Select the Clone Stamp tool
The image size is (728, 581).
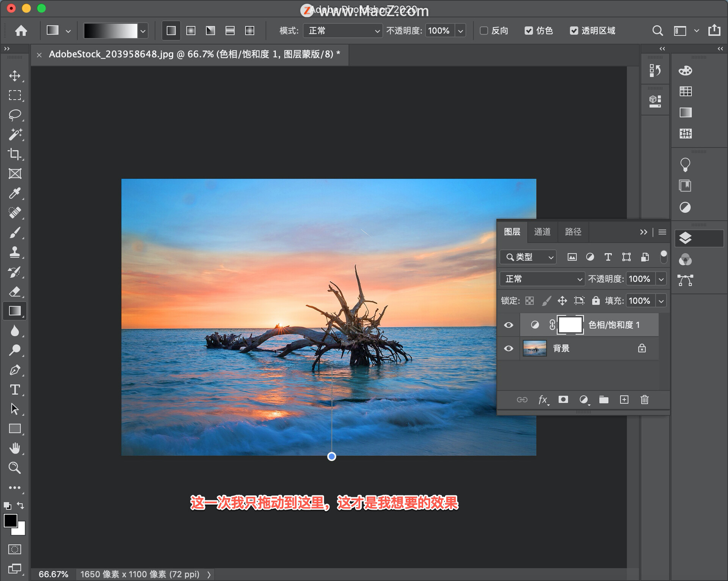coord(15,252)
